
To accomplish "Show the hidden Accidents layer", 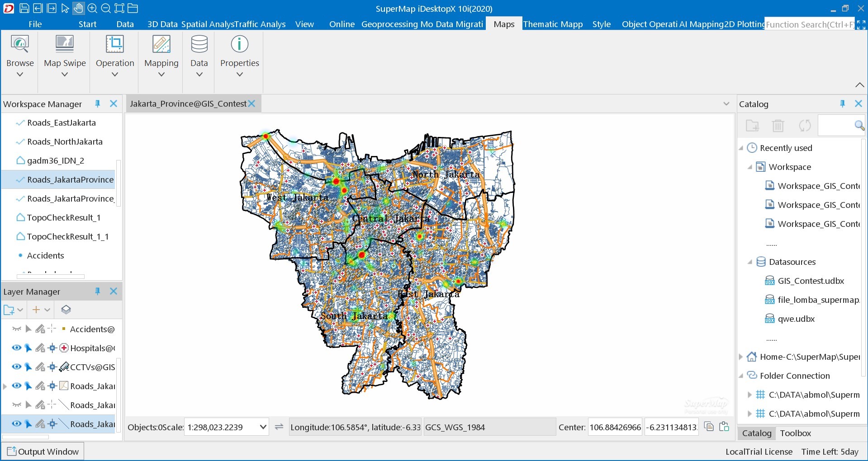I will pos(17,329).
